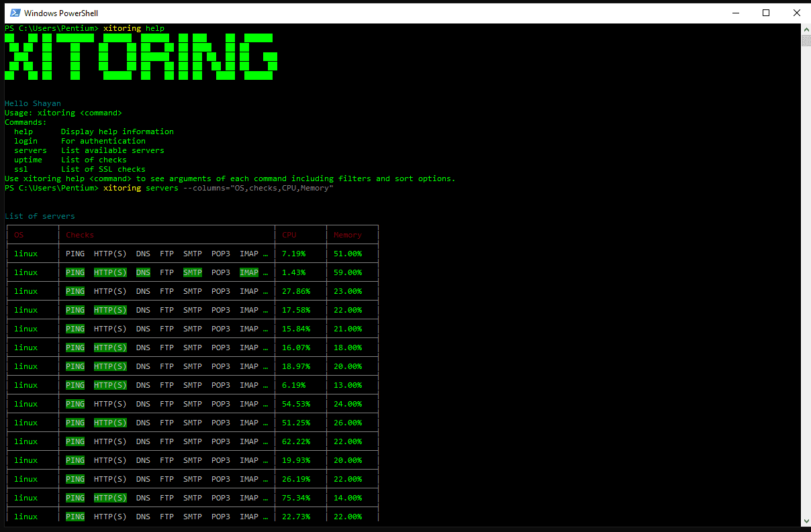
Task: Toggle the PING check on the bottom server row
Action: point(75,516)
